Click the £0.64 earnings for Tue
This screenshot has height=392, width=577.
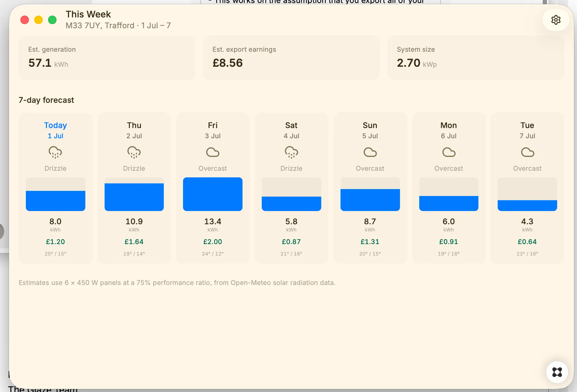527,242
